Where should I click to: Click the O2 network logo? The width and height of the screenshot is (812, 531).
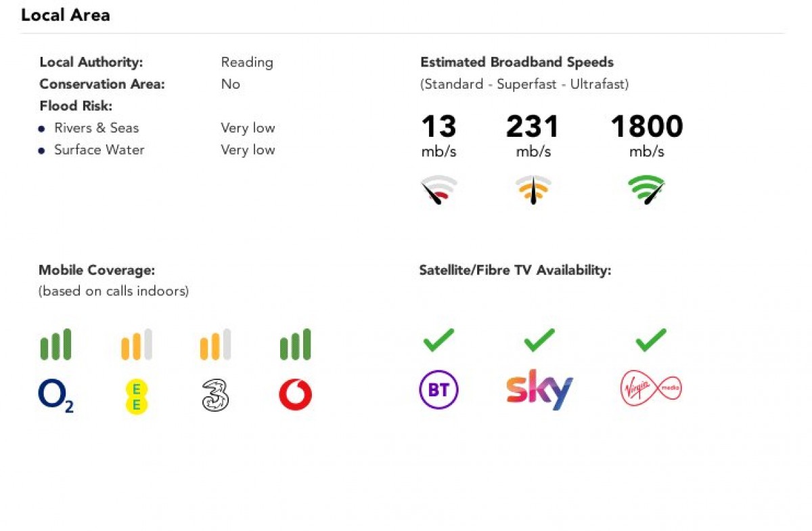(x=55, y=396)
